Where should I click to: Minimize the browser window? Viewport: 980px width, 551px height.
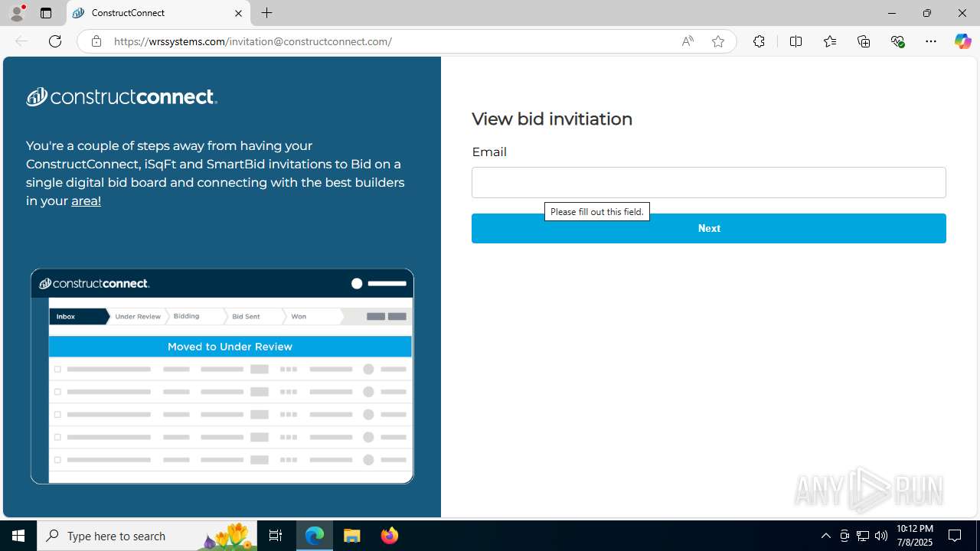click(x=892, y=13)
